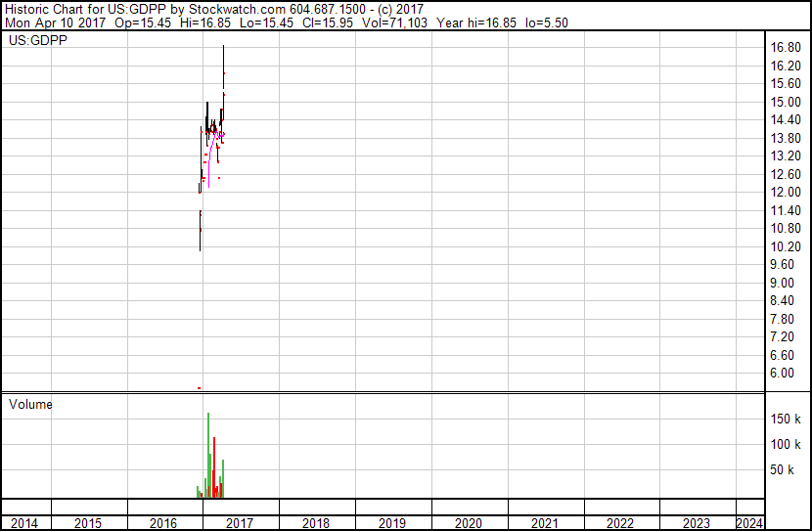Click the Hi=16.85 high price value
Image resolution: width=812 pixels, height=531 pixels.
click(x=205, y=22)
